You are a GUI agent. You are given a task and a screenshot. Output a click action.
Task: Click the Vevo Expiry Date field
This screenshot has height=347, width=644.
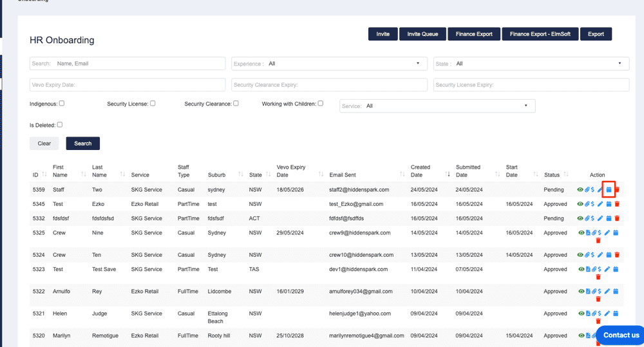pos(128,84)
